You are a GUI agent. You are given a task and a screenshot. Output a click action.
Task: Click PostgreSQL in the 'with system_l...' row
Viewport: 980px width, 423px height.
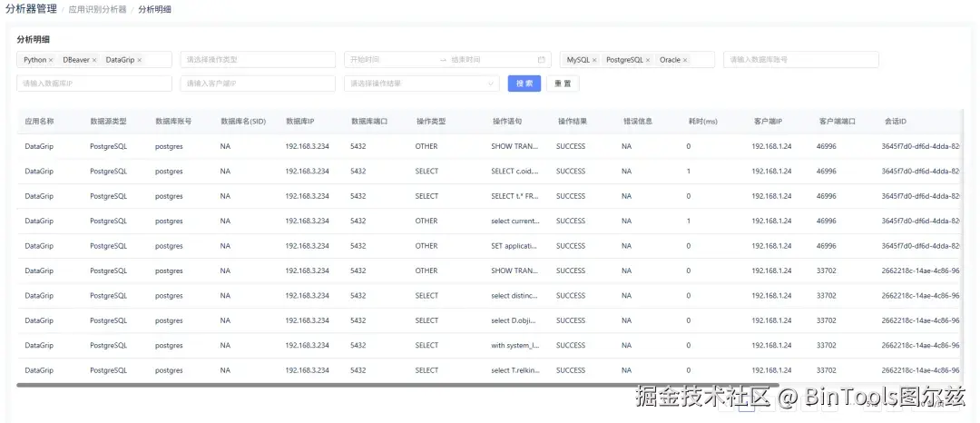coord(109,346)
